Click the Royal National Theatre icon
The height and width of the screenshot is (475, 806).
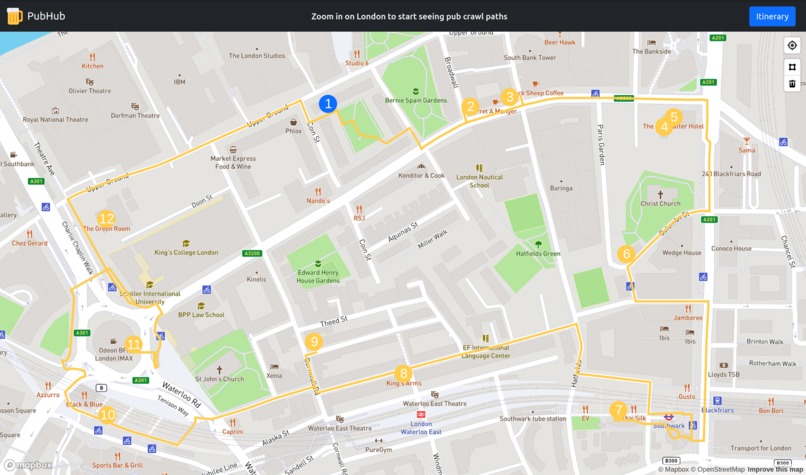pos(55,111)
